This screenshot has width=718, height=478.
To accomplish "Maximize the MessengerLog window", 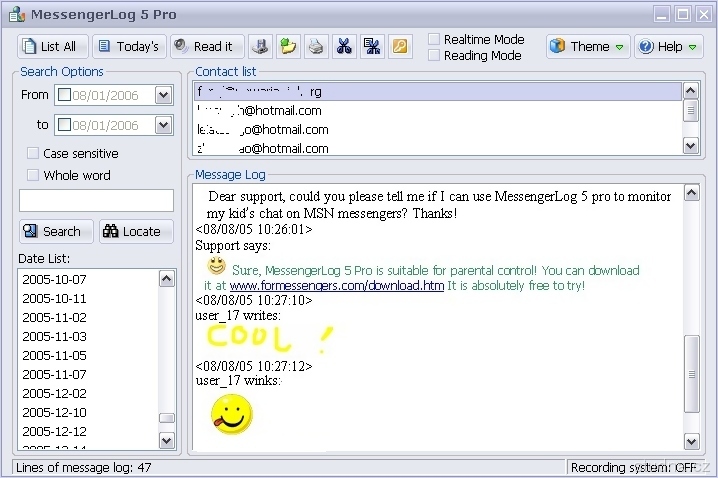I will tap(683, 14).
